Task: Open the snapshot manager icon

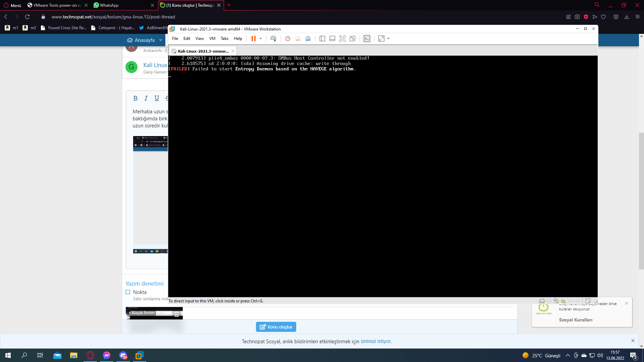Action: (308, 39)
